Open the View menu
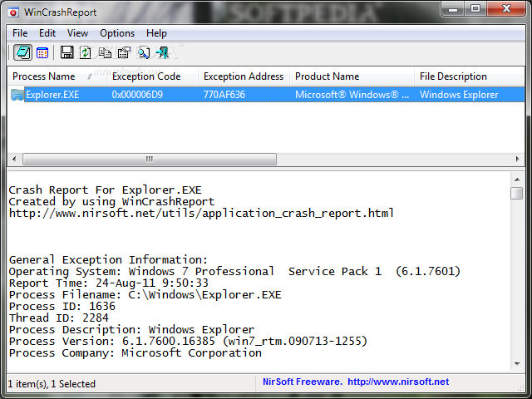The height and width of the screenshot is (399, 532). click(77, 33)
